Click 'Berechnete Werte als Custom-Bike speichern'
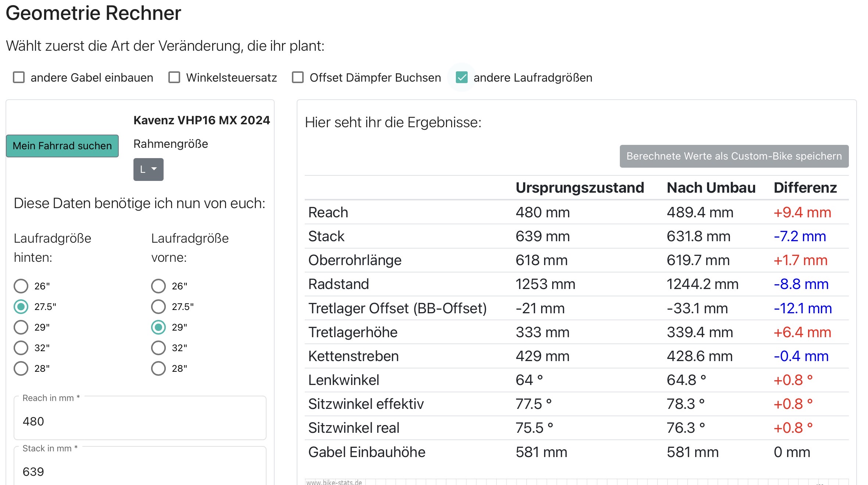This screenshot has height=485, width=868. (734, 156)
